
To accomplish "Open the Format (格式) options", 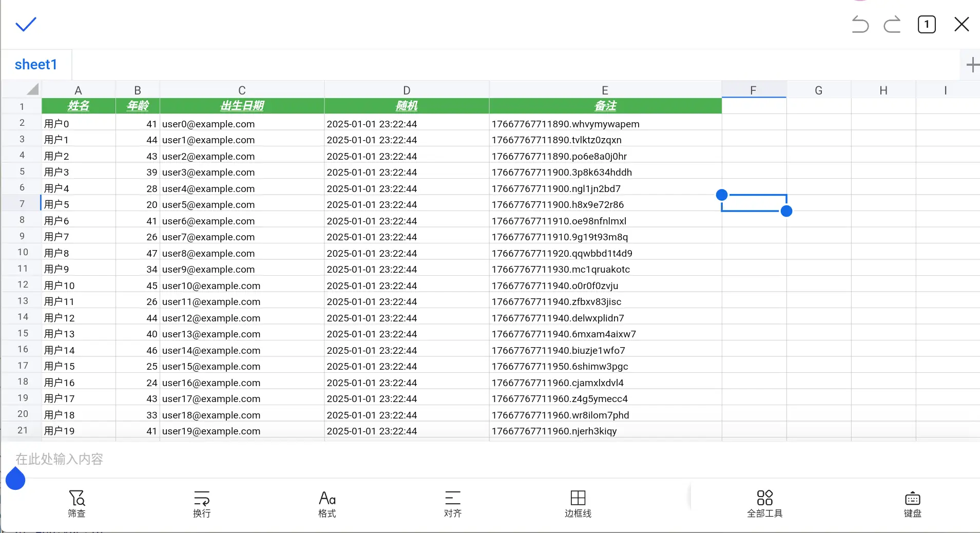I will pos(327,503).
